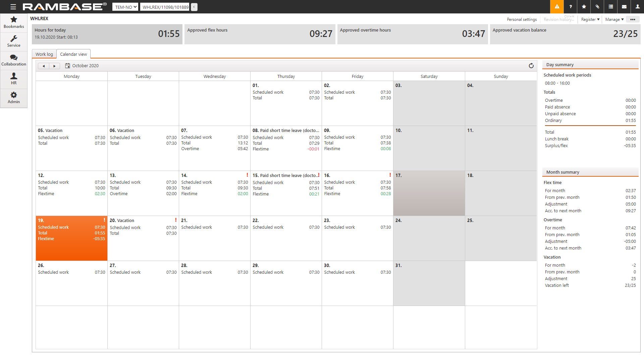Open the help question mark icon

tap(571, 7)
